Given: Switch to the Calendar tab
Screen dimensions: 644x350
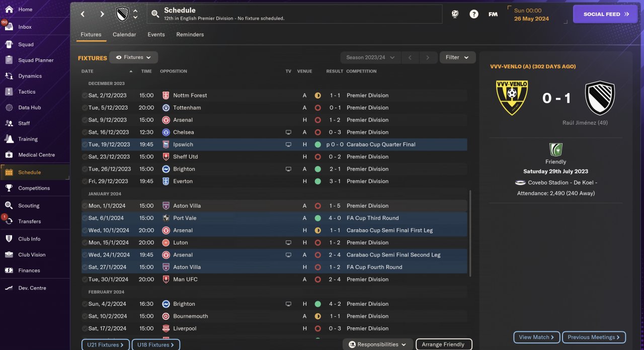Looking at the screenshot, I should (124, 35).
